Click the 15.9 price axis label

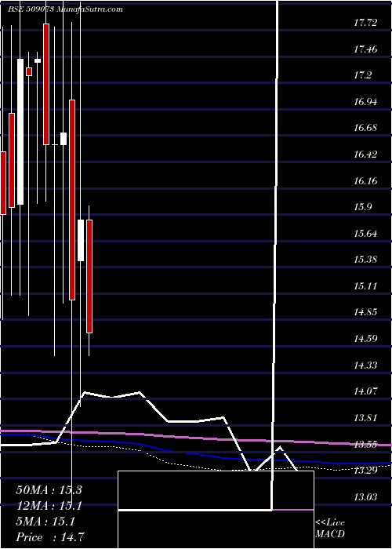362,207
